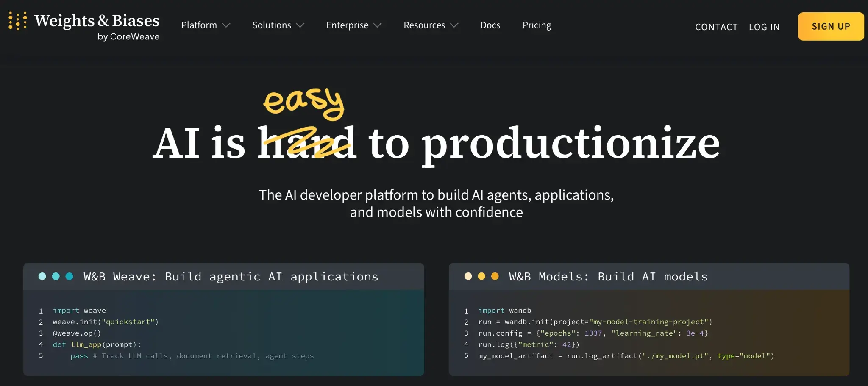Image resolution: width=868 pixels, height=386 pixels.
Task: Select the W&B Weave code panel title
Action: point(231,277)
